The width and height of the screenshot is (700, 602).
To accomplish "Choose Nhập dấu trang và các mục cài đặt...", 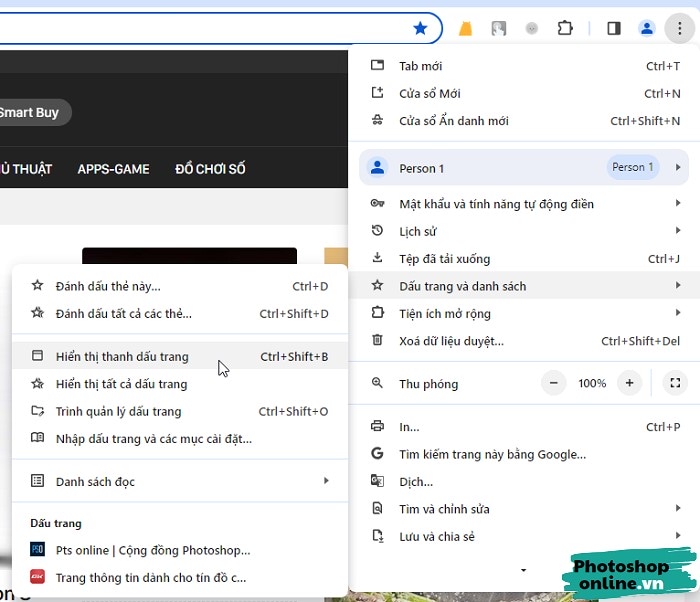I will 180,439.
